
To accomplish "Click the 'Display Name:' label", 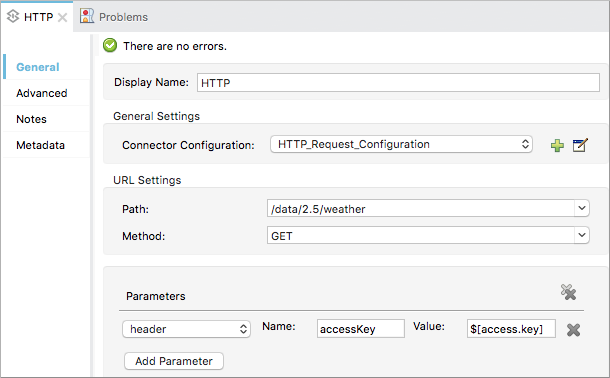I will pos(151,82).
